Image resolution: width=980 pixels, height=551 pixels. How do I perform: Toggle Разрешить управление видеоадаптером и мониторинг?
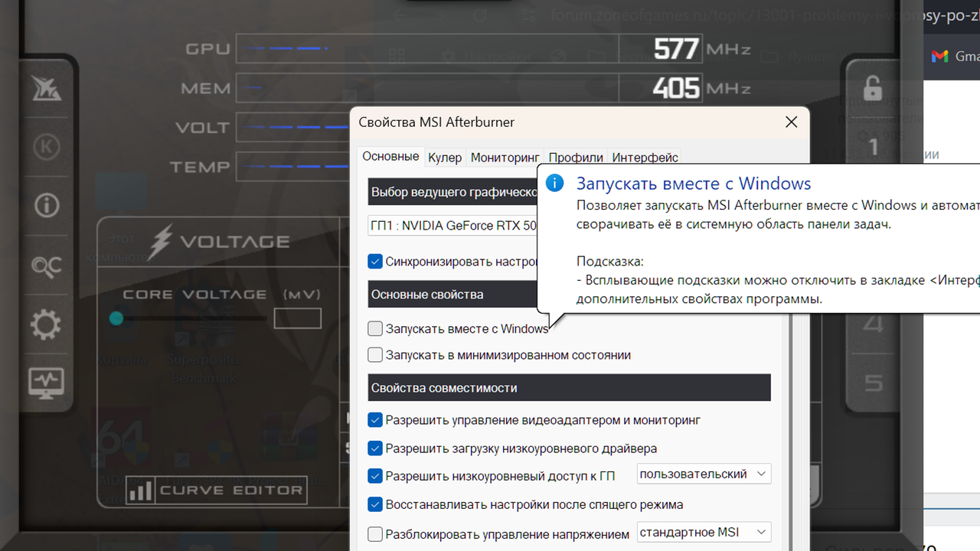(x=375, y=420)
